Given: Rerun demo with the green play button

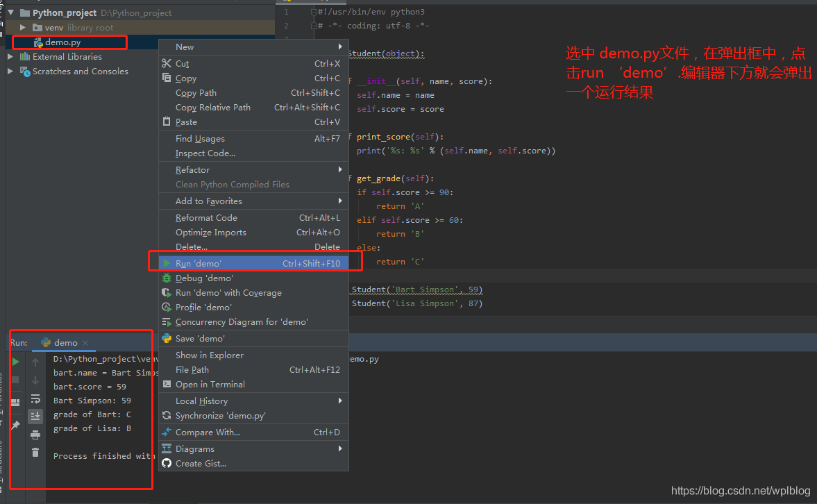Looking at the screenshot, I should pyautogui.click(x=16, y=362).
